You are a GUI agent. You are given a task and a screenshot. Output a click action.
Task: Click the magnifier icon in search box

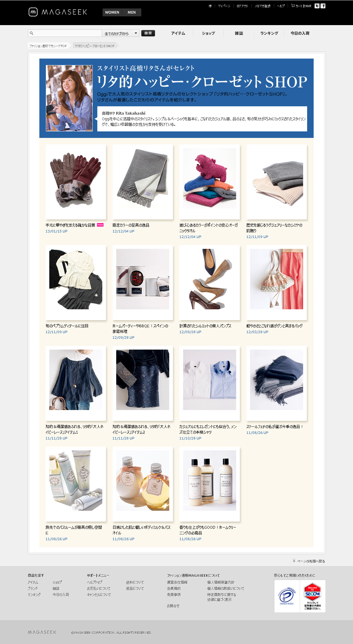[x=31, y=33]
